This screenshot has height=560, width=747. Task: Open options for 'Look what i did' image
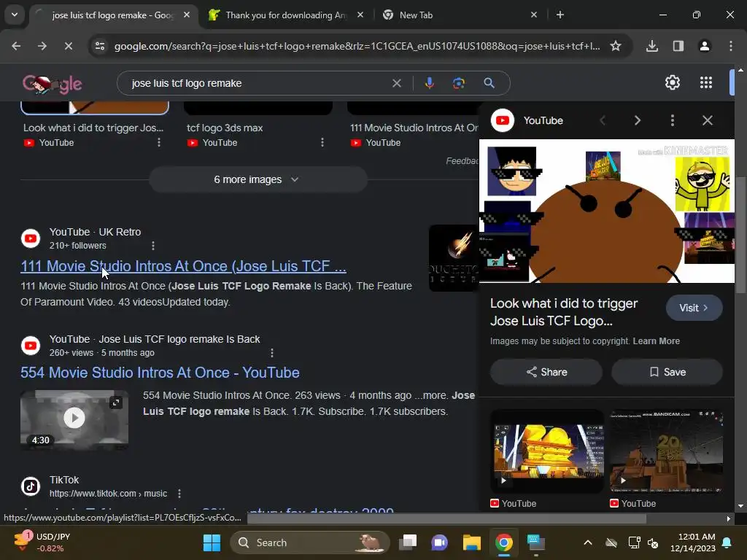tap(158, 142)
